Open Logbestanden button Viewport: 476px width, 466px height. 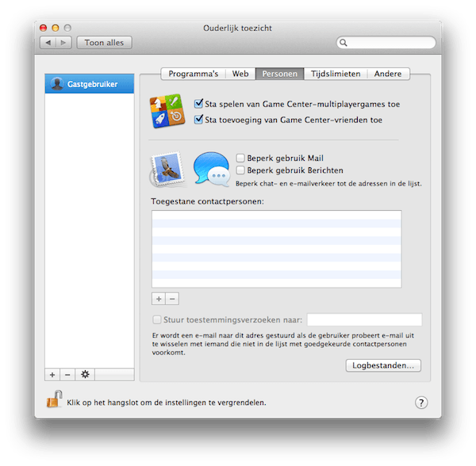383,365
